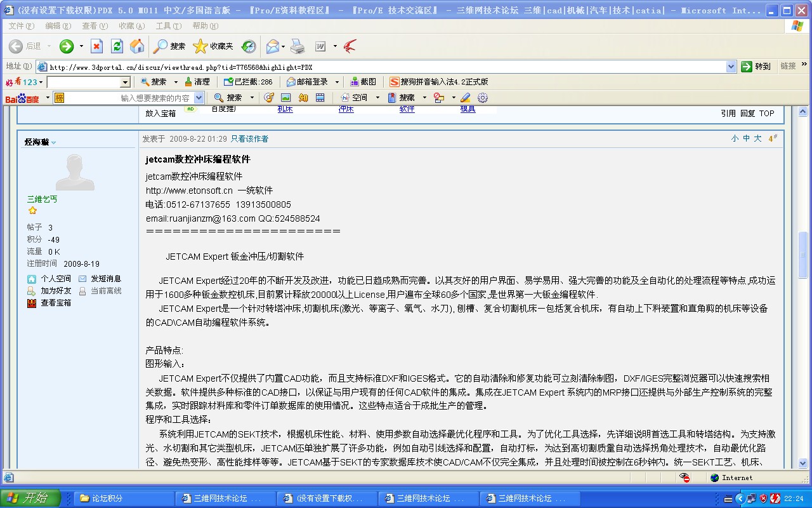Click the 截图 screenshot button
This screenshot has height=508, width=812.
coord(363,82)
